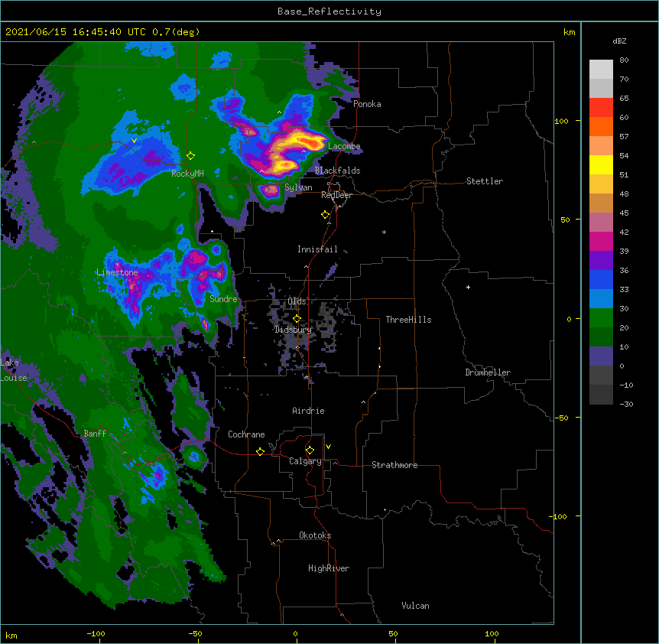
Task: Click the 0 km mark on bottom axis
Action: (295, 634)
